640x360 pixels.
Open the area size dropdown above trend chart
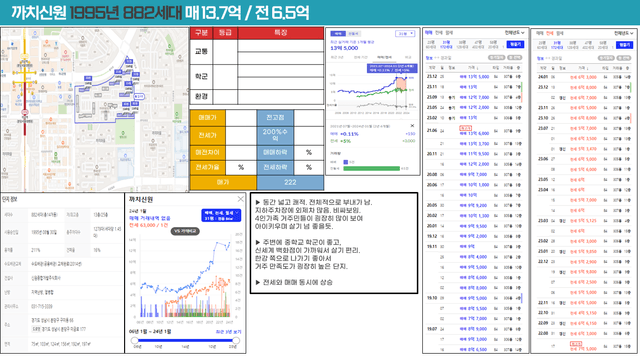tap(405, 33)
